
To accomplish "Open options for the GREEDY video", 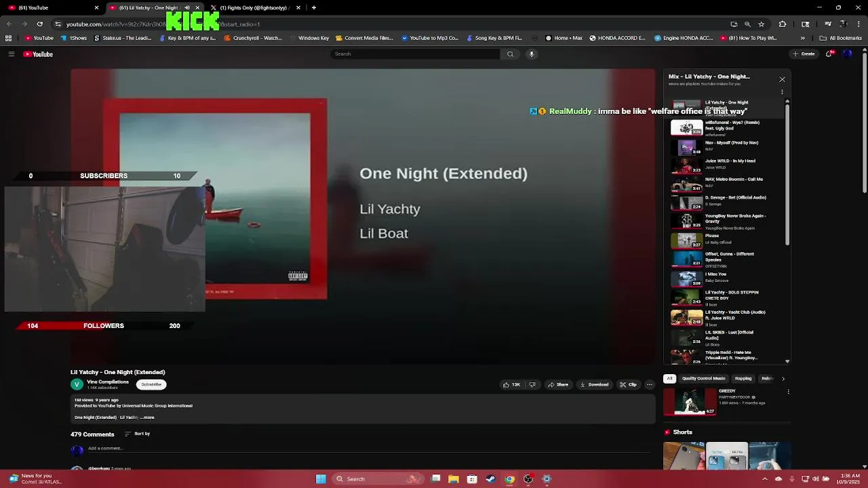I will point(788,391).
